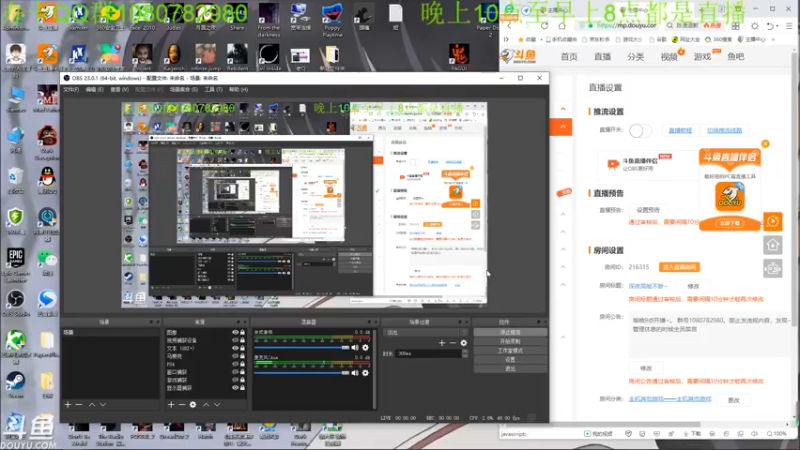Screen dimensions: 800x450
Task: Move the selected source down
Action: [x=217, y=405]
